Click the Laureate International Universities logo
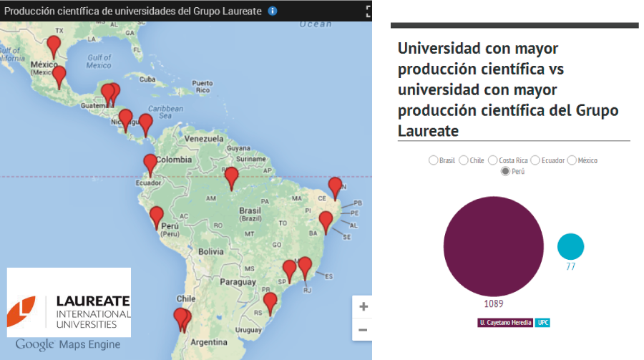644x360 pixels. point(69,303)
